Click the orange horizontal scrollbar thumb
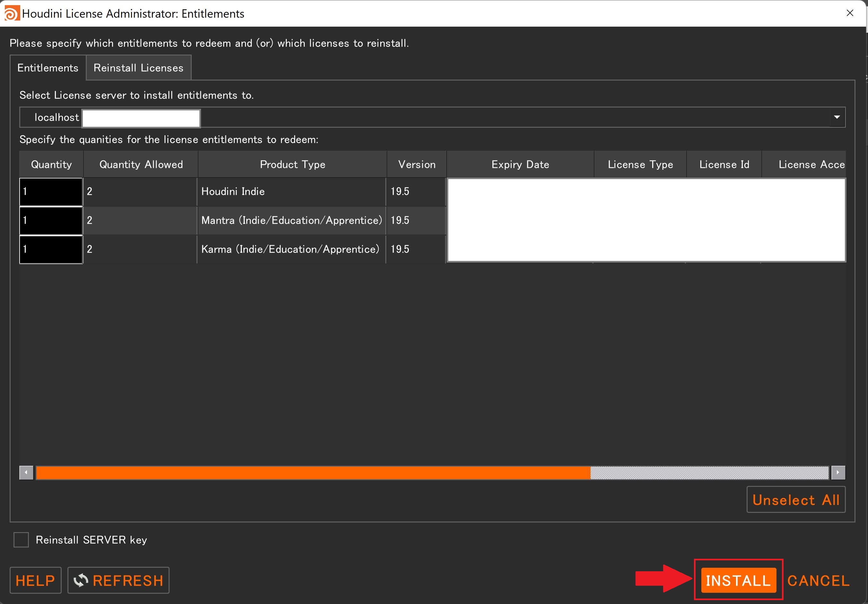868x604 pixels. click(x=313, y=472)
